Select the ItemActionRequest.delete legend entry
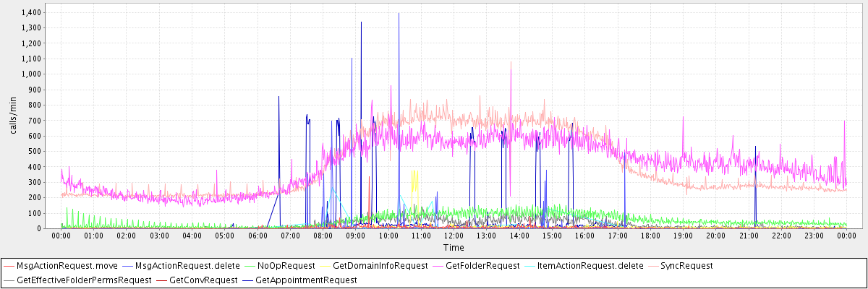 (590, 267)
